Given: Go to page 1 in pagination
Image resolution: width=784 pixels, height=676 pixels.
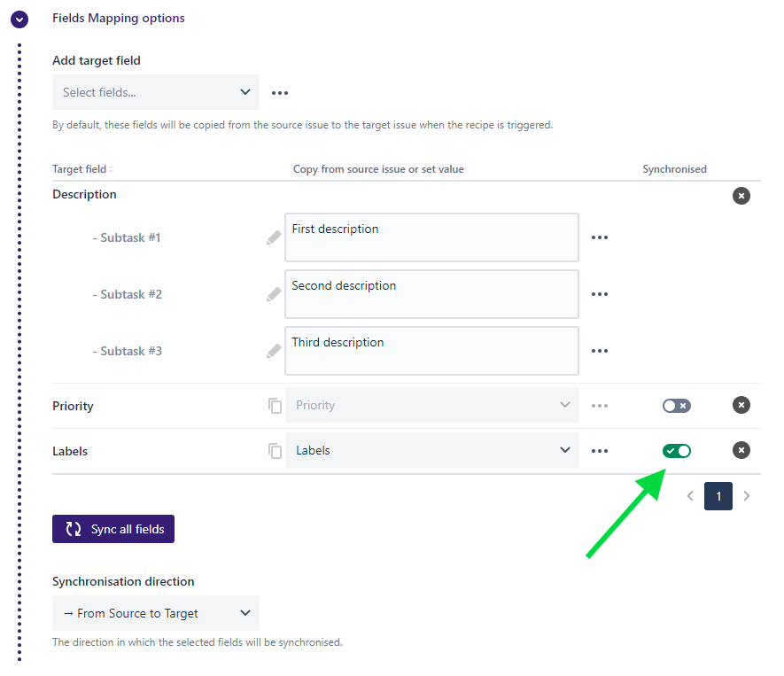Looking at the screenshot, I should (x=718, y=496).
